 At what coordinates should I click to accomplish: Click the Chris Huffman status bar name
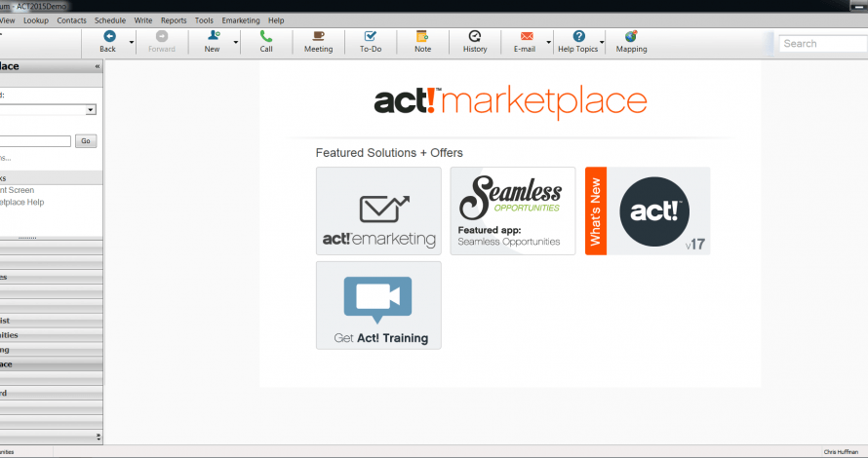841,452
